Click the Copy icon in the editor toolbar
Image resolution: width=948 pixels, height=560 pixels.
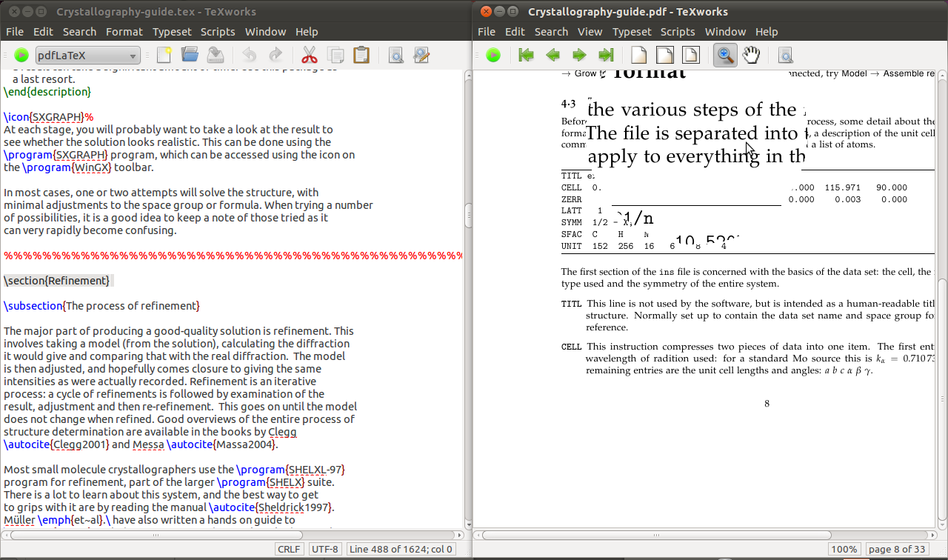336,55
